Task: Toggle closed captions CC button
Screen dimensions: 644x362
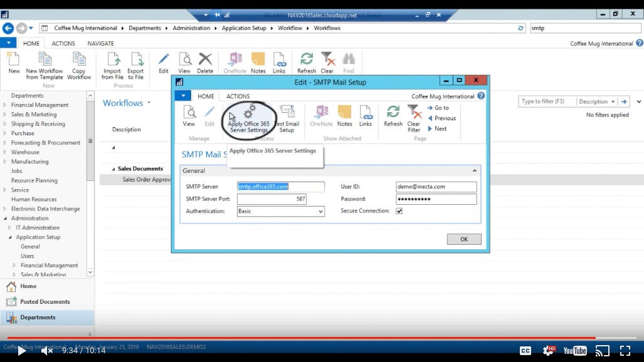Action: point(525,351)
